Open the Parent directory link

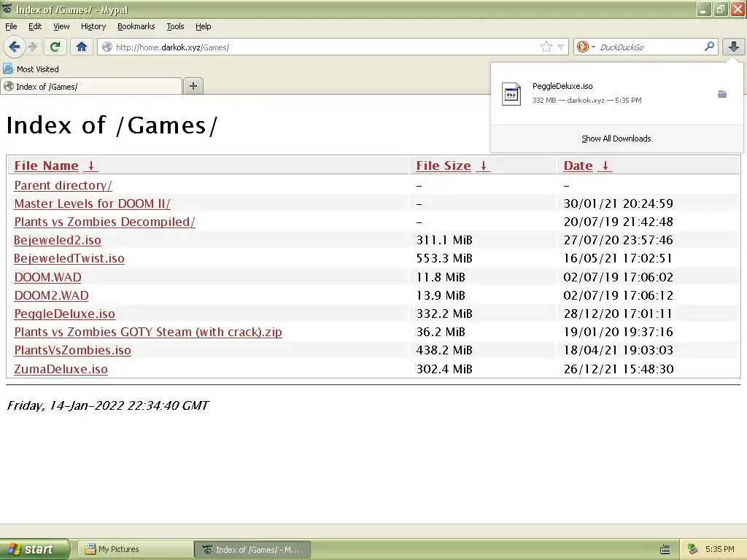pos(63,185)
